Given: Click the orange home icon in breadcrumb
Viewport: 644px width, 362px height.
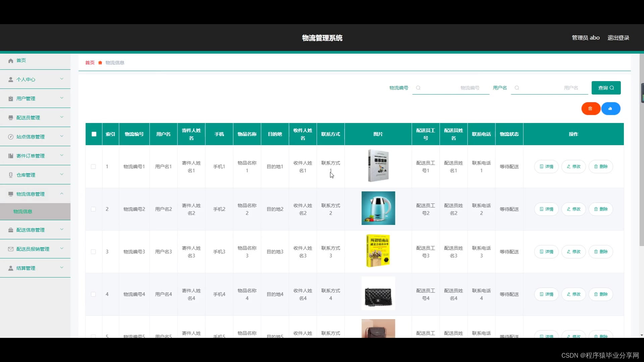Looking at the screenshot, I should pyautogui.click(x=100, y=63).
